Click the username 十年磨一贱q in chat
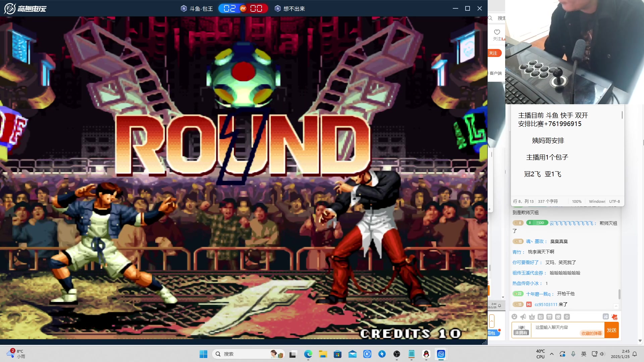 tap(538, 294)
